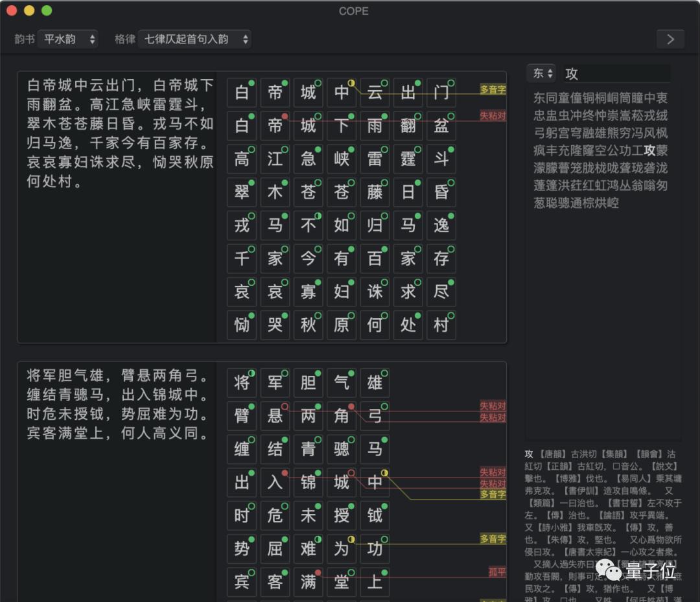Toggle the green dot on the 弓 tile
700x602 pixels.
click(384, 407)
